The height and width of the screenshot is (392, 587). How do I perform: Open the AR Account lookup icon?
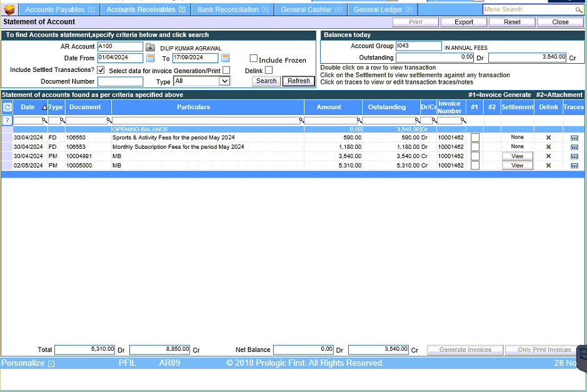pyautogui.click(x=150, y=47)
